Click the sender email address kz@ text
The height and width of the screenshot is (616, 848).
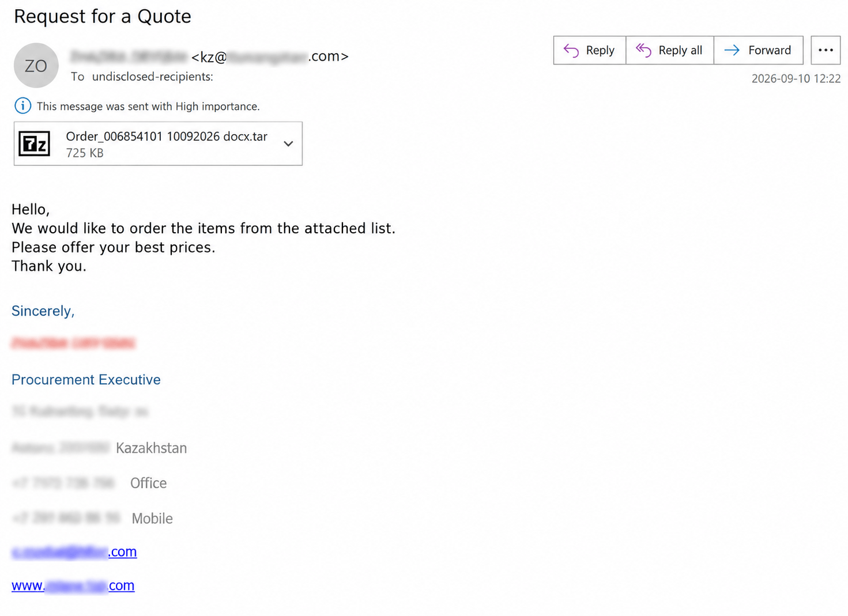270,56
